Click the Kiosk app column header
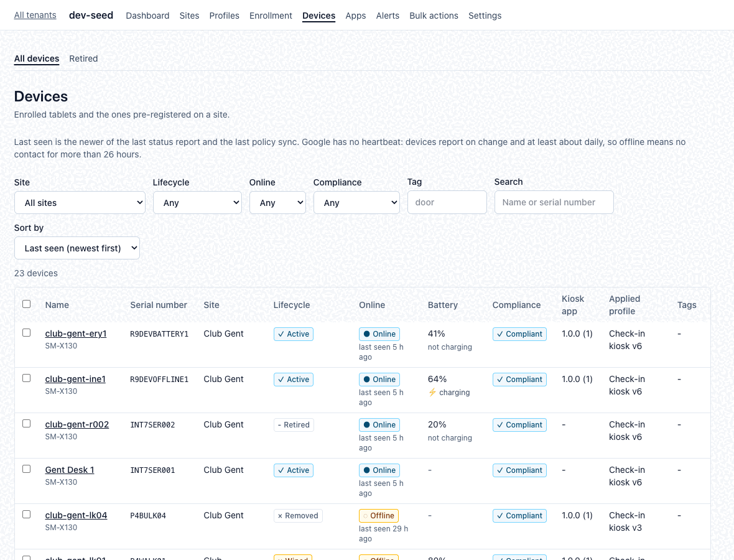Screen dimensions: 734x560 (x=573, y=305)
